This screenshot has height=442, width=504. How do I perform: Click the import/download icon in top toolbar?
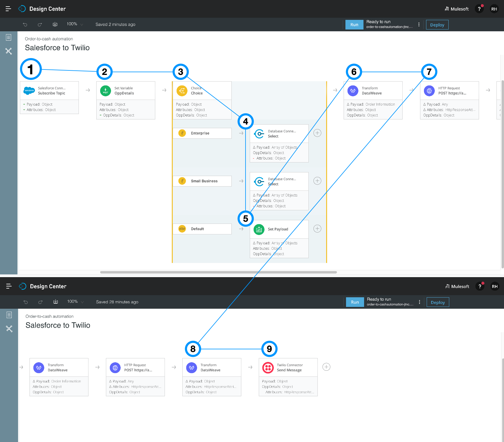click(x=55, y=24)
